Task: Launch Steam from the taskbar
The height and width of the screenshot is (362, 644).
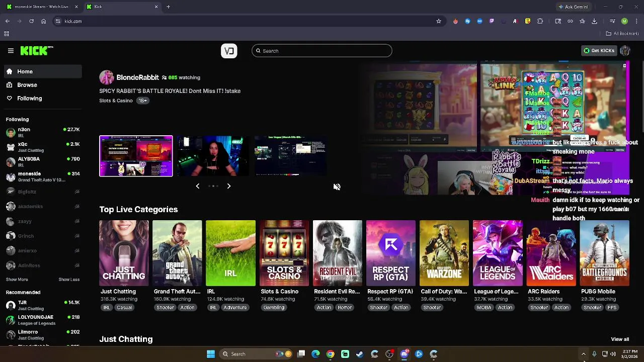Action: pyautogui.click(x=360, y=354)
